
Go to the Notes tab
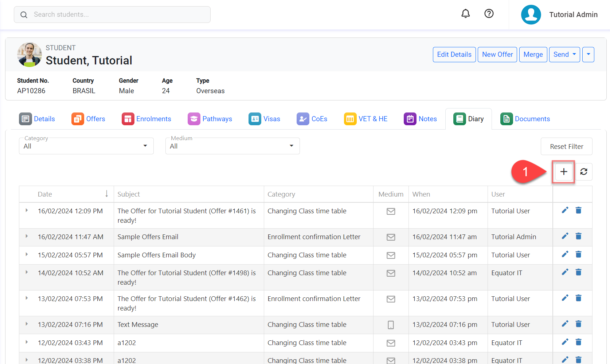pos(420,119)
